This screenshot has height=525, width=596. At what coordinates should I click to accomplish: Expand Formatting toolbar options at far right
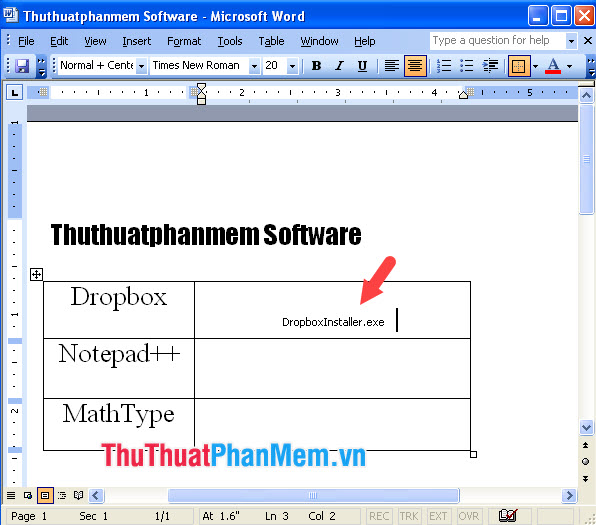pos(591,66)
